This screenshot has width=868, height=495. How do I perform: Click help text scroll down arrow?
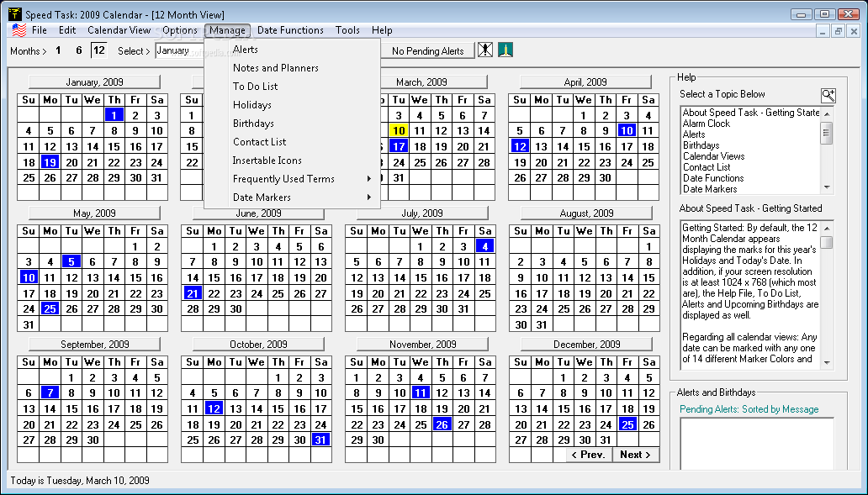[827, 363]
